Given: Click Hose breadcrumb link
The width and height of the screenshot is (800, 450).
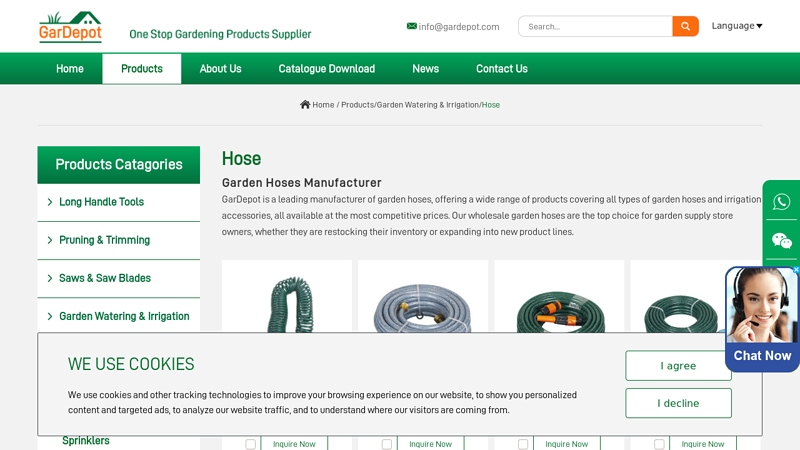Looking at the screenshot, I should (491, 105).
